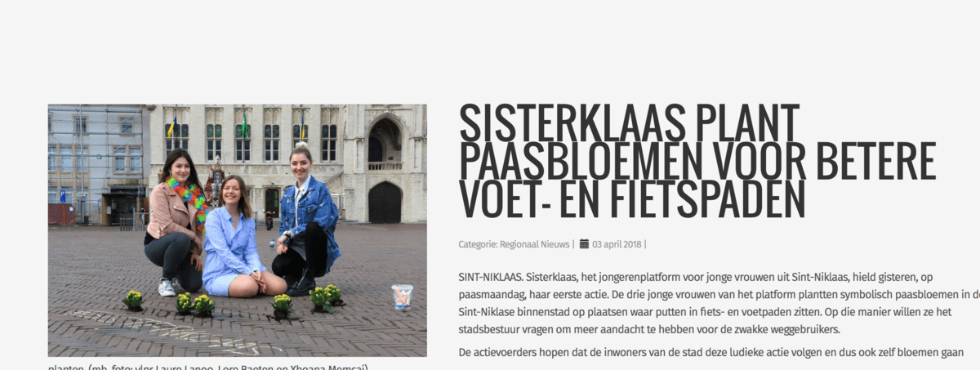Click the paragraph starting with SINT-NIKLAAS

tap(719, 303)
